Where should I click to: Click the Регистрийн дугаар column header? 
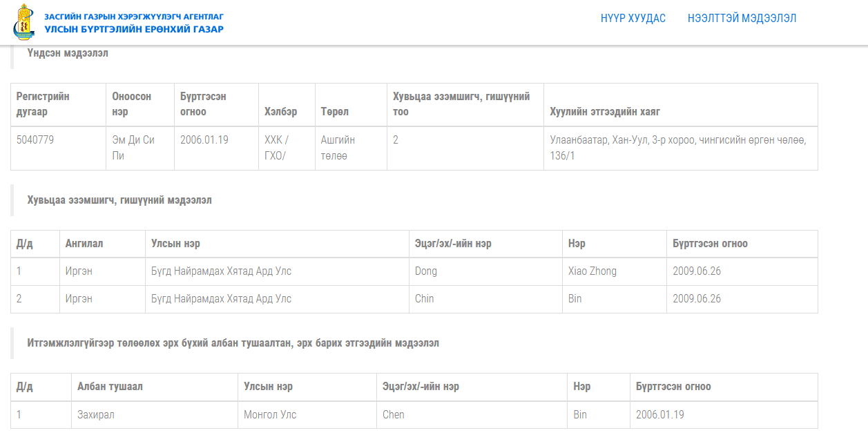[43, 104]
